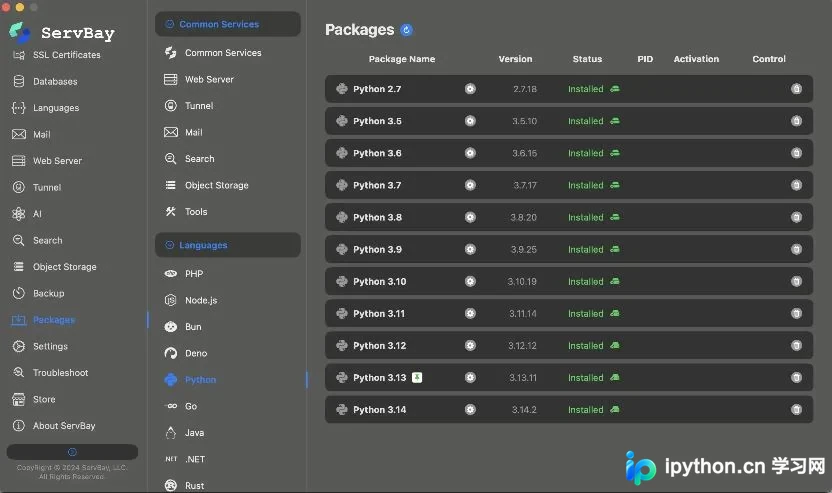The image size is (832, 493).
Task: Delete Python 3.13 with trash icon
Action: (x=796, y=377)
